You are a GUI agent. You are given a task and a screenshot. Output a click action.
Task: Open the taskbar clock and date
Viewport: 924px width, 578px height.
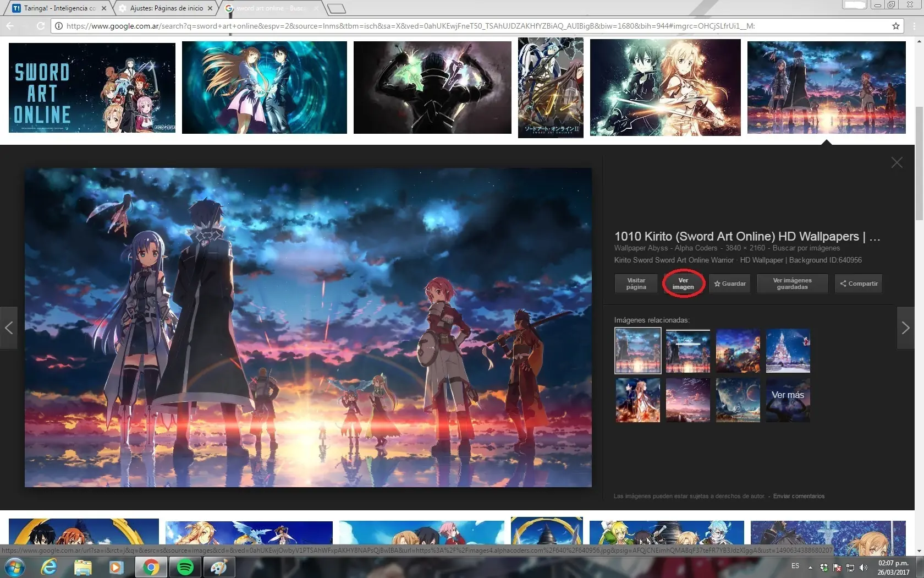point(893,568)
